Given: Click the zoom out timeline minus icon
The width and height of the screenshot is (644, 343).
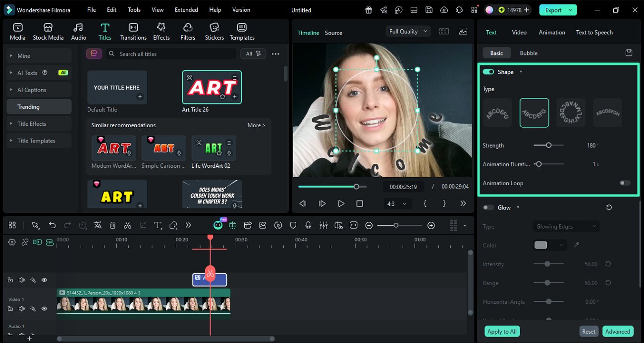Looking at the screenshot, I should click(x=369, y=225).
